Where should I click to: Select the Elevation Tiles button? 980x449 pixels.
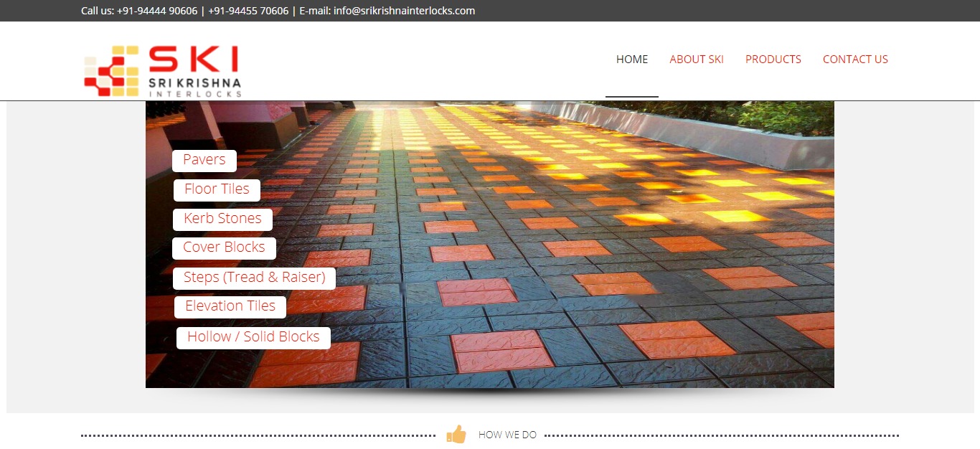pos(230,307)
